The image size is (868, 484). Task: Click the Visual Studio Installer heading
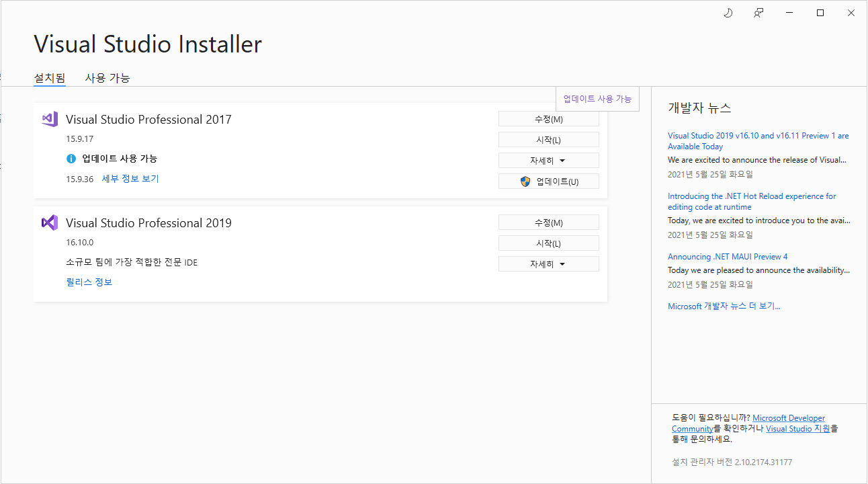[x=148, y=44]
